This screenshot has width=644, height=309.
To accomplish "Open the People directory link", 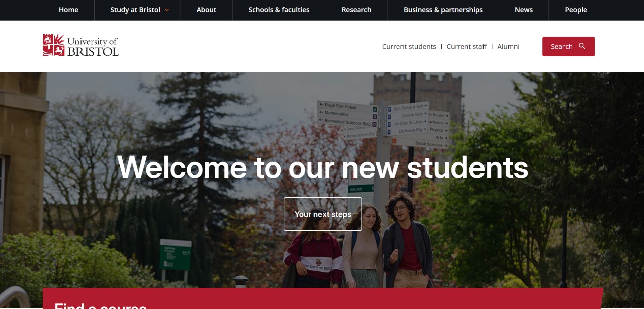I will 576,10.
